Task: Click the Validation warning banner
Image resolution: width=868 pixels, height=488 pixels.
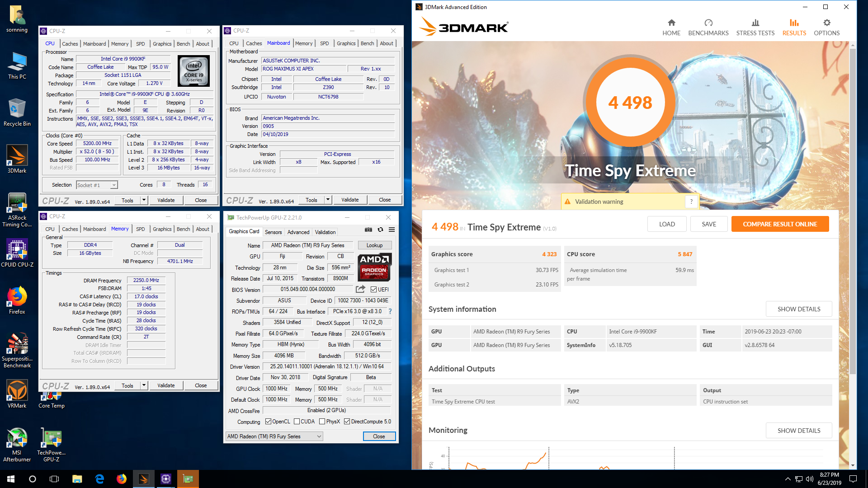Action: coord(630,202)
